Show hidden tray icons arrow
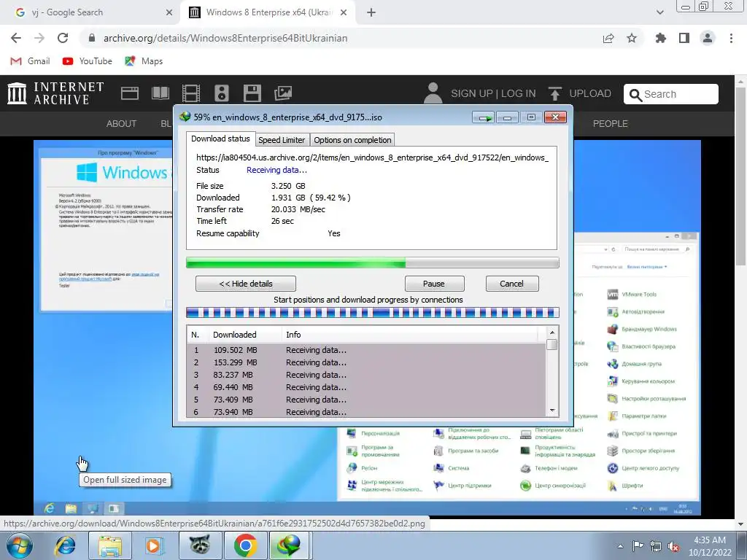 pyautogui.click(x=620, y=547)
